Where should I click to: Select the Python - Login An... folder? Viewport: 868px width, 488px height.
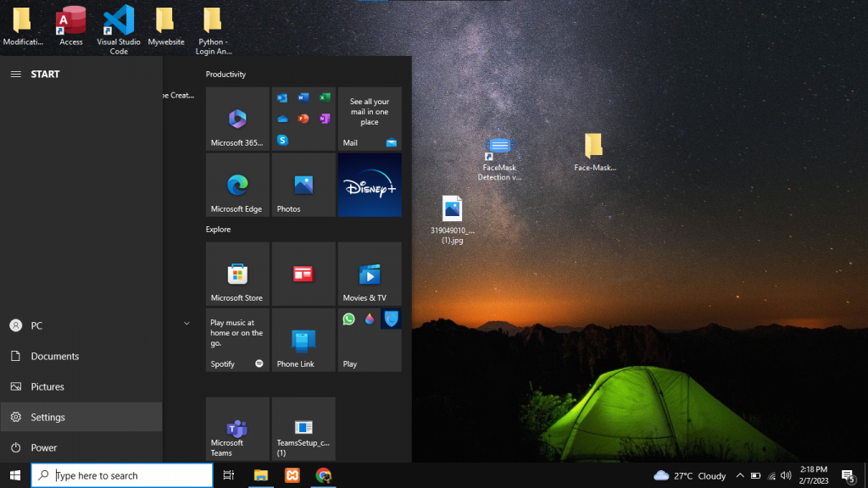[x=213, y=30]
